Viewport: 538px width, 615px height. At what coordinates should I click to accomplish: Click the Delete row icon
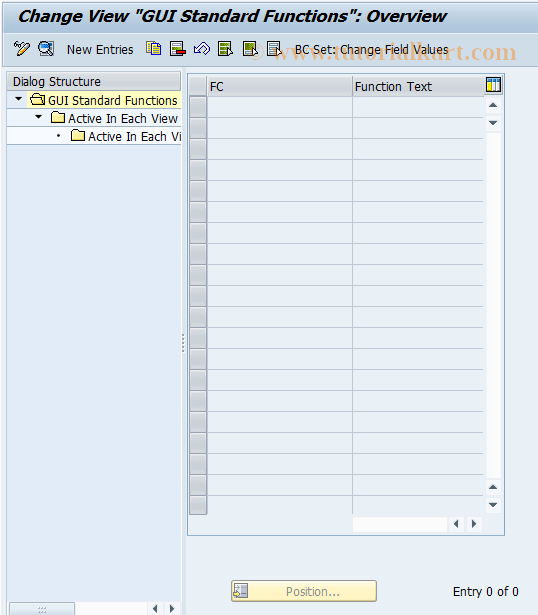178,49
